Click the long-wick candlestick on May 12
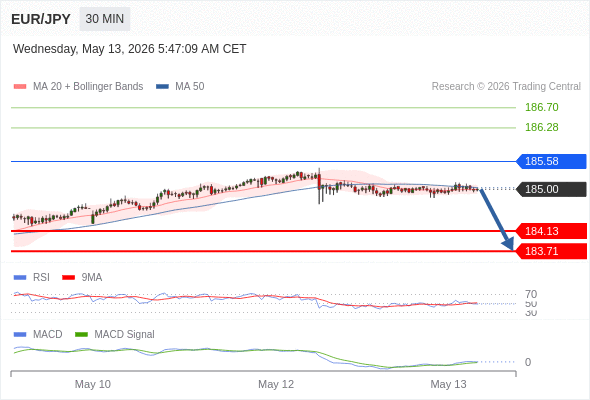Screen dimensions: 590x400 (x=319, y=186)
